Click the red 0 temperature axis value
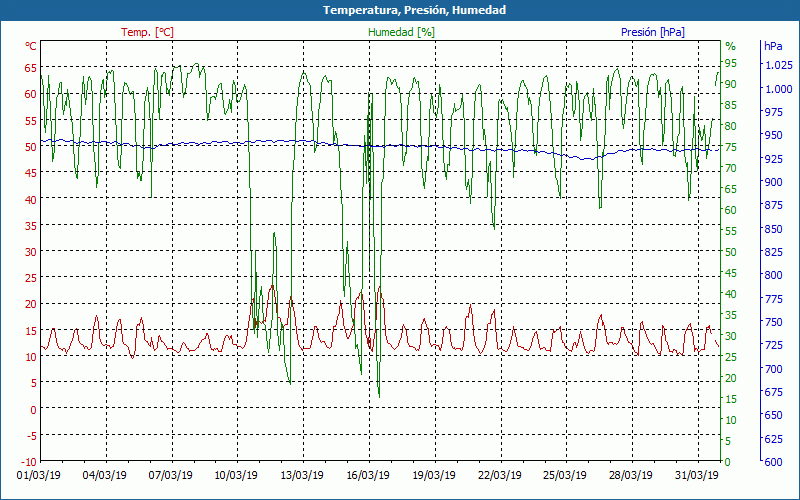Viewport: 800px width, 500px height. (34, 409)
